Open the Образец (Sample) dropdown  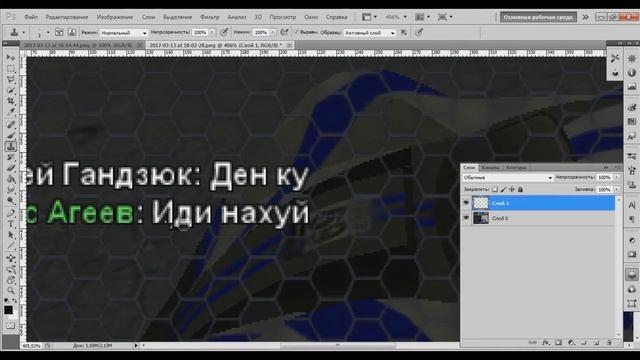(x=369, y=32)
